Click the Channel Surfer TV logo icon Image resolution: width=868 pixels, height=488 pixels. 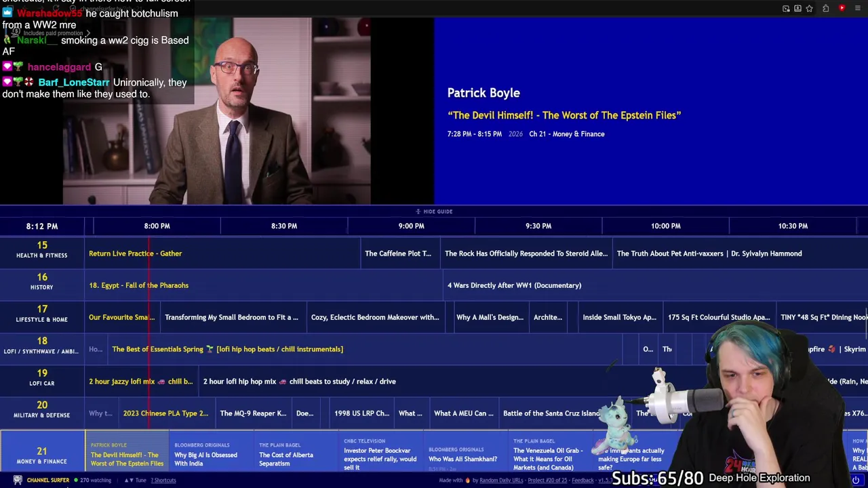(18, 480)
